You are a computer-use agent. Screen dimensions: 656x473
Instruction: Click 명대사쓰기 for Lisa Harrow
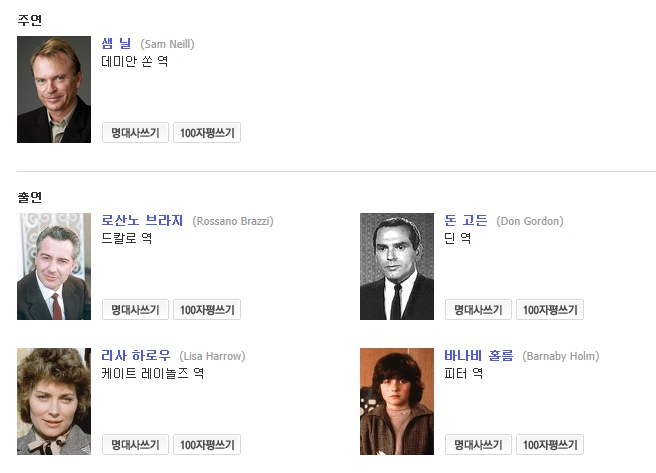pos(135,445)
